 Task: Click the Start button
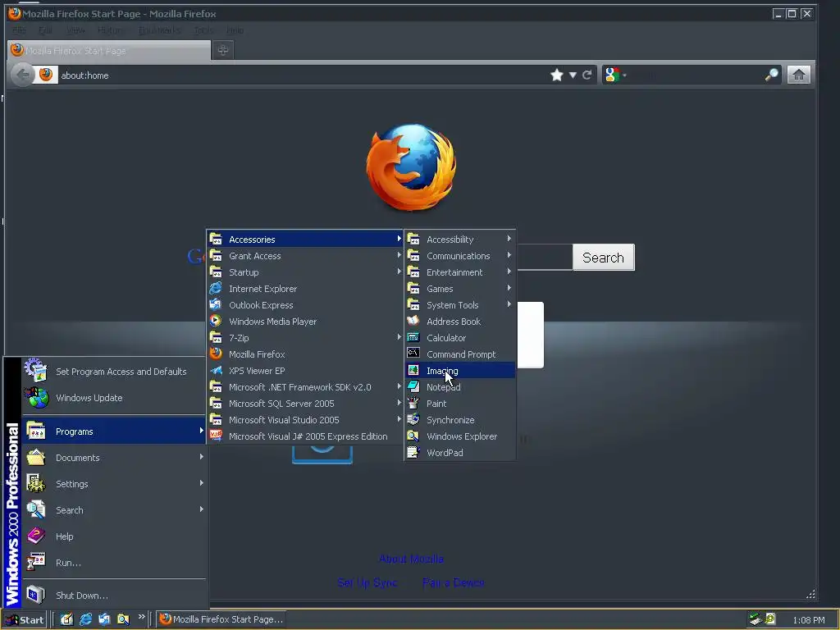25,619
